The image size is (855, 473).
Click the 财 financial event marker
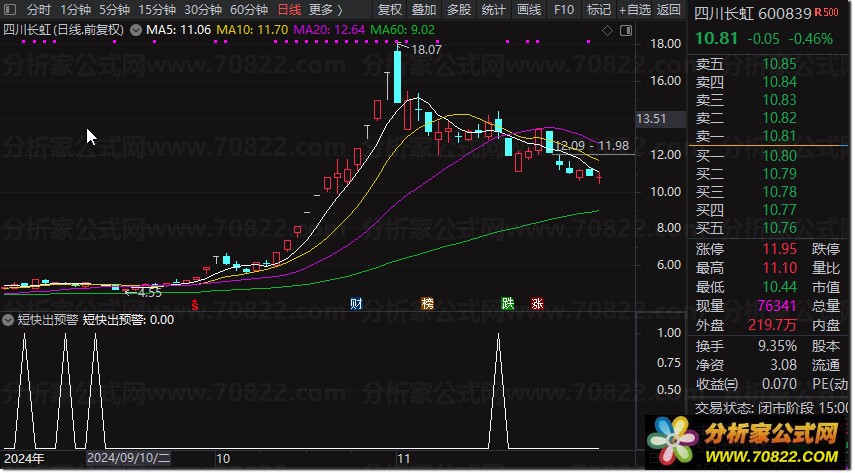pos(356,304)
